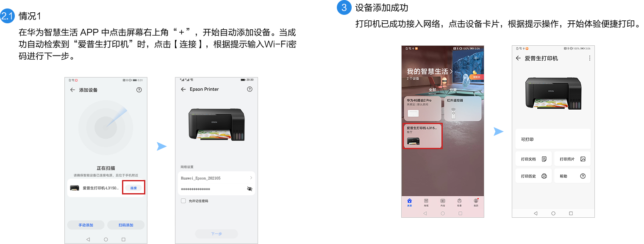
Task: Select the 爱普生打印机-L3150 scan result row
Action: pos(106,188)
